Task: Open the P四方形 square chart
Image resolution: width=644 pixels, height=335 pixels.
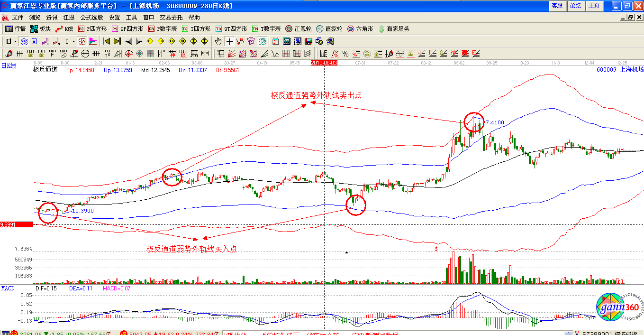Action: [x=92, y=29]
